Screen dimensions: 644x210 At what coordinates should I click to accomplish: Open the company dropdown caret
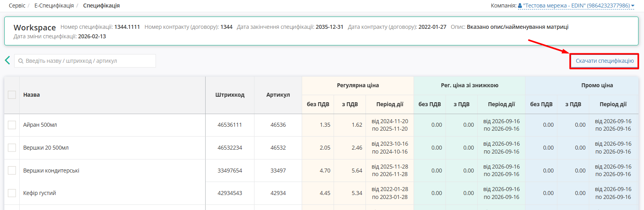[x=633, y=6]
